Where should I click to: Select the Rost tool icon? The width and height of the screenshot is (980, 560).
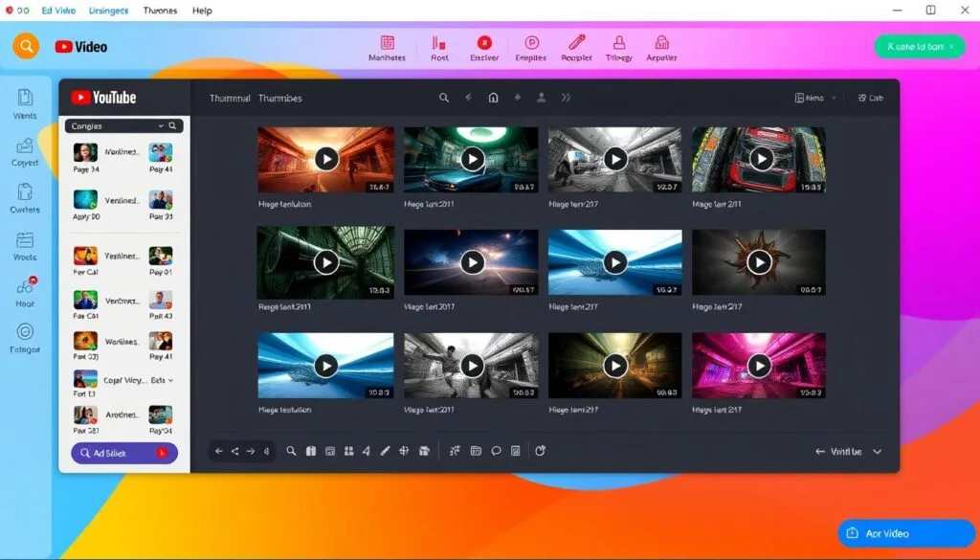click(438, 43)
